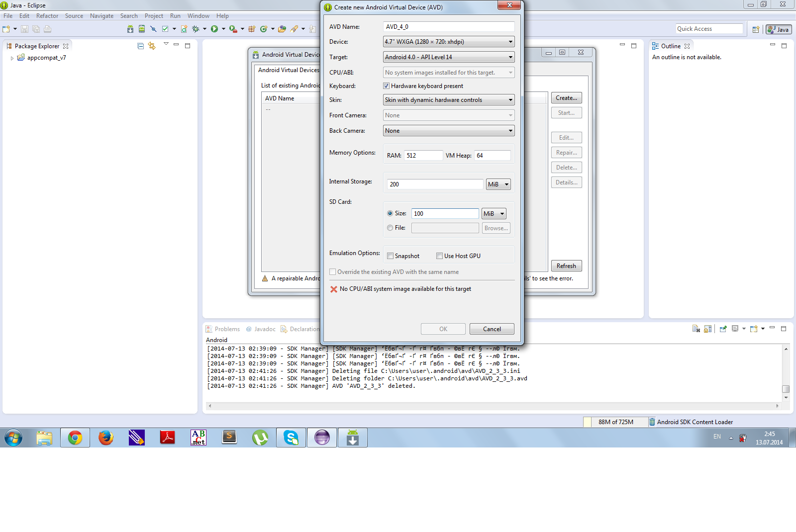Click the Open Perspective icon
This screenshot has width=796, height=532.
pyautogui.click(x=756, y=29)
